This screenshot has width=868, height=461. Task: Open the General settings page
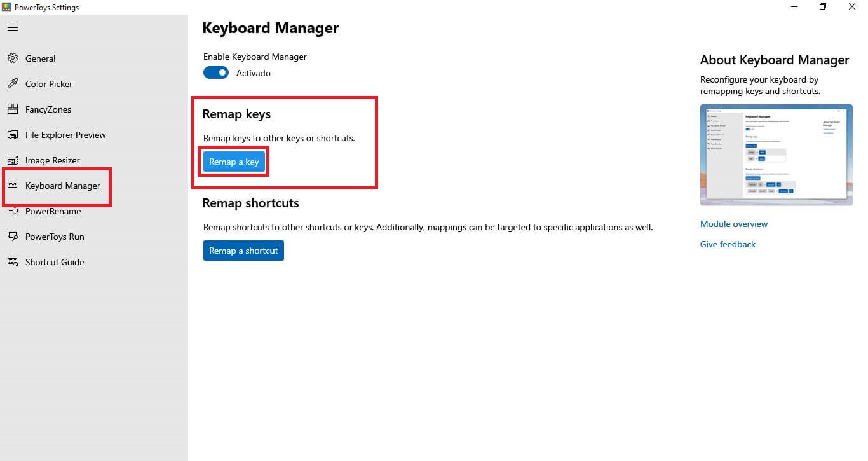pos(94,58)
